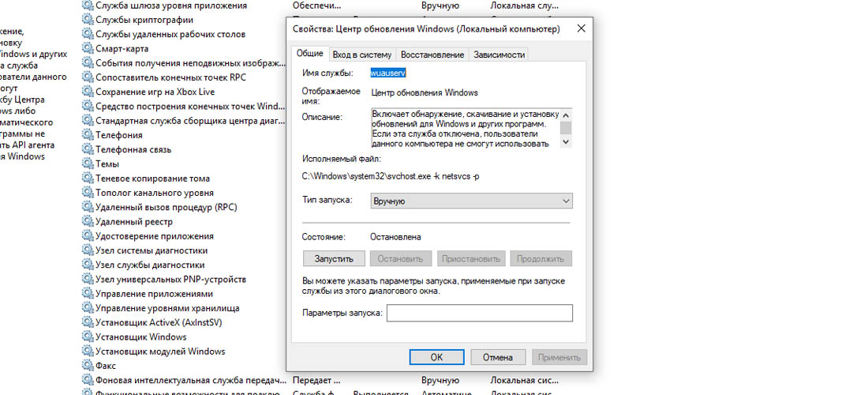Click gear icon of Службы удаленных рабочих столов

88,34
